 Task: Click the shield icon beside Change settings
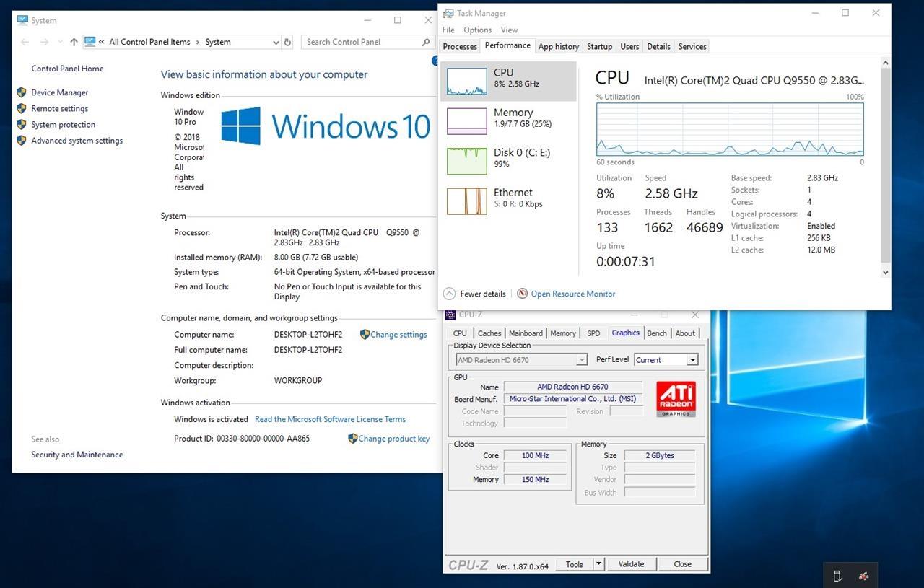click(365, 335)
